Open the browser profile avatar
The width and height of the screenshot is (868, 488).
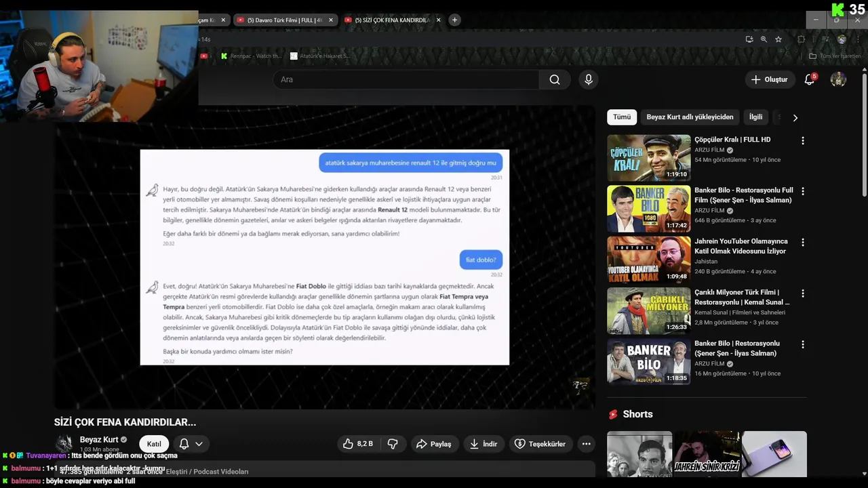842,39
